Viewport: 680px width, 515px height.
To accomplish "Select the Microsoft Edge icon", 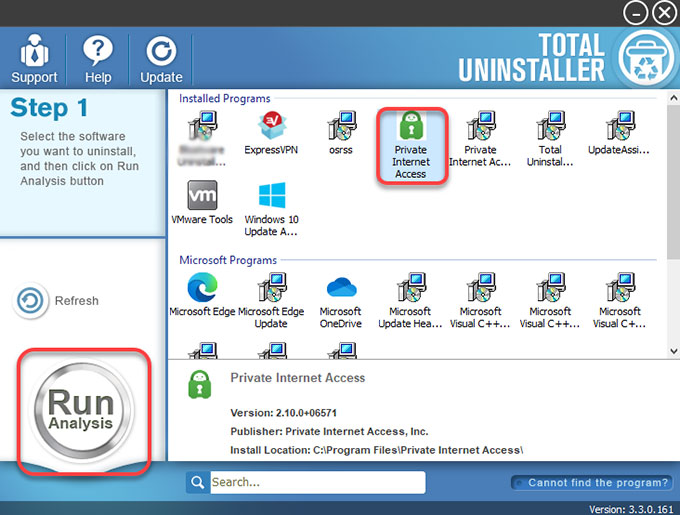I will point(202,287).
